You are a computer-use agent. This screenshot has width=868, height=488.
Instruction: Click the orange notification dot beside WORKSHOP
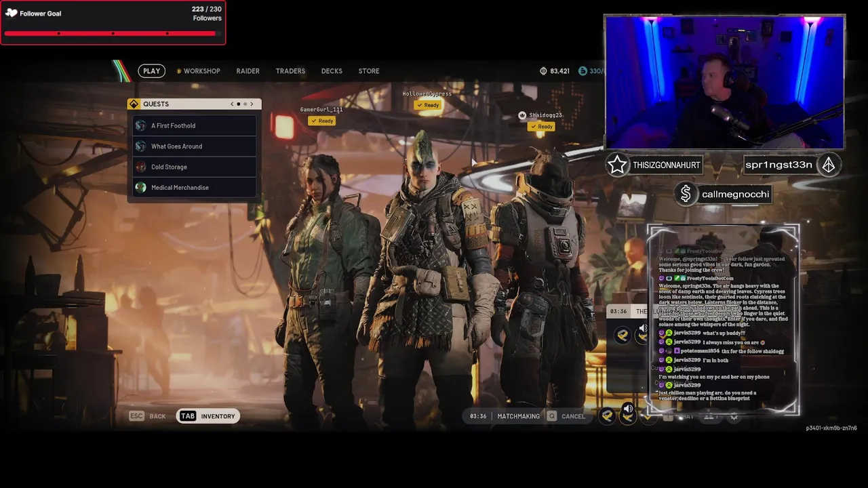[179, 70]
